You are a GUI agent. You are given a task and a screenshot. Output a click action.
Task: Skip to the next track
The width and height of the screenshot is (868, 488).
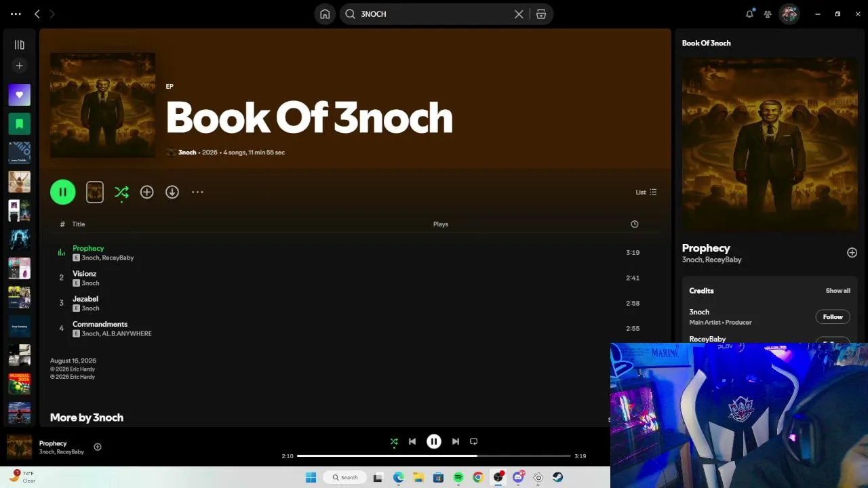tap(456, 442)
